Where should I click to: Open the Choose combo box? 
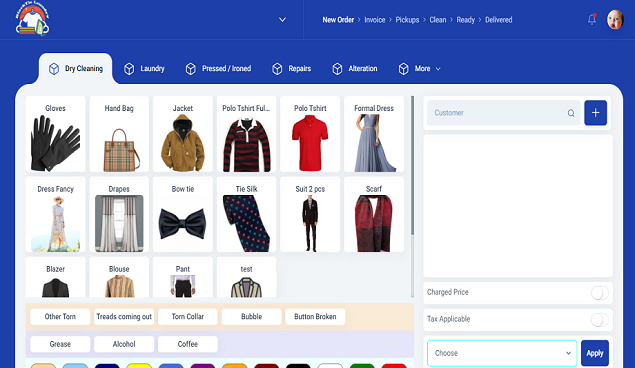pos(502,353)
